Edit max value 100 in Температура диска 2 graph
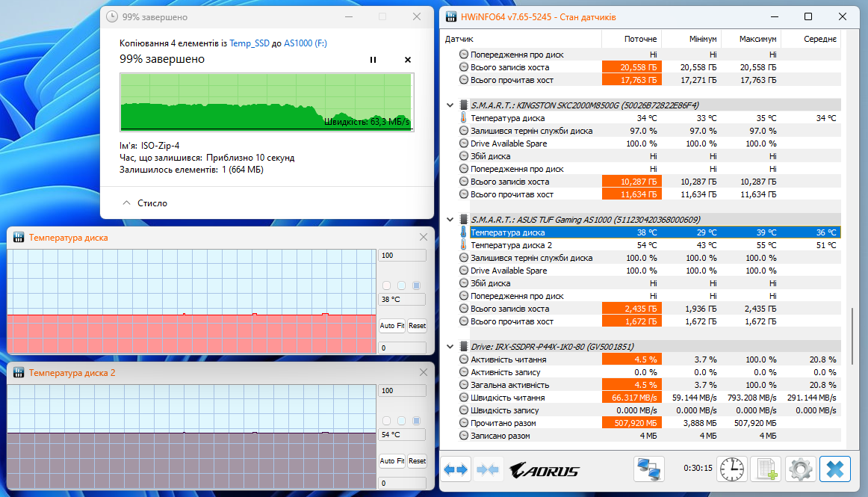 402,391
